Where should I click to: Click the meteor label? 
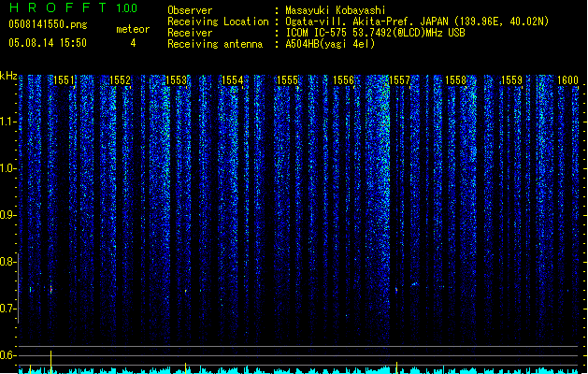(x=133, y=29)
